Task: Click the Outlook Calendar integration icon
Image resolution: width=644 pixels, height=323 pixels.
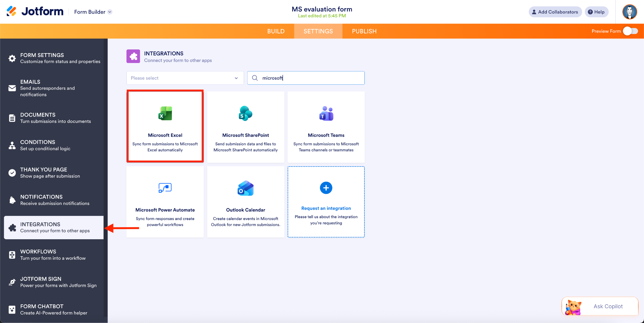Action: click(245, 188)
